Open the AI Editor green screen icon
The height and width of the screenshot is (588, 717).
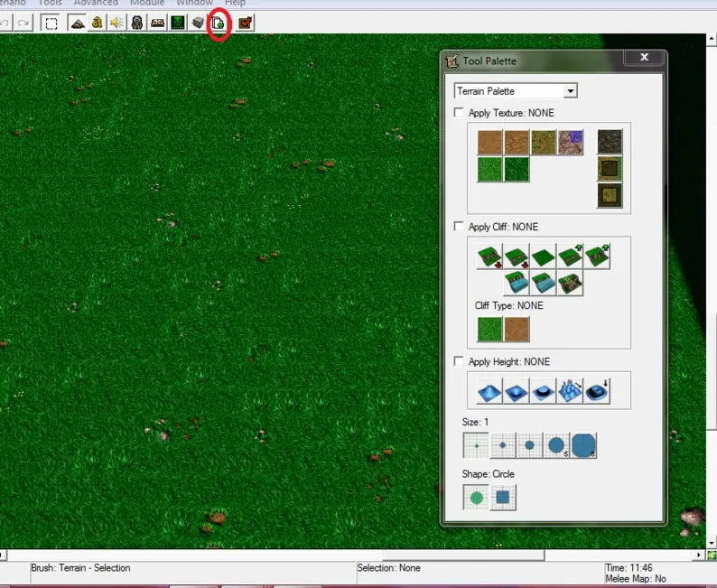click(177, 23)
